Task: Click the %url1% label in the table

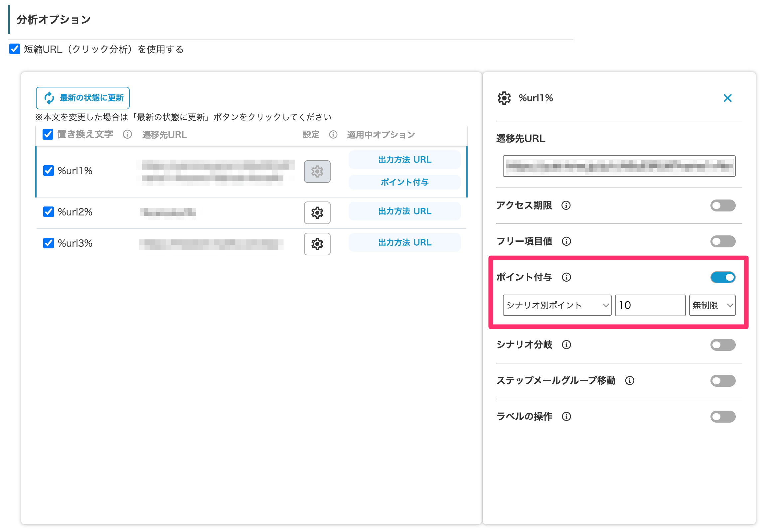Action: coord(75,171)
